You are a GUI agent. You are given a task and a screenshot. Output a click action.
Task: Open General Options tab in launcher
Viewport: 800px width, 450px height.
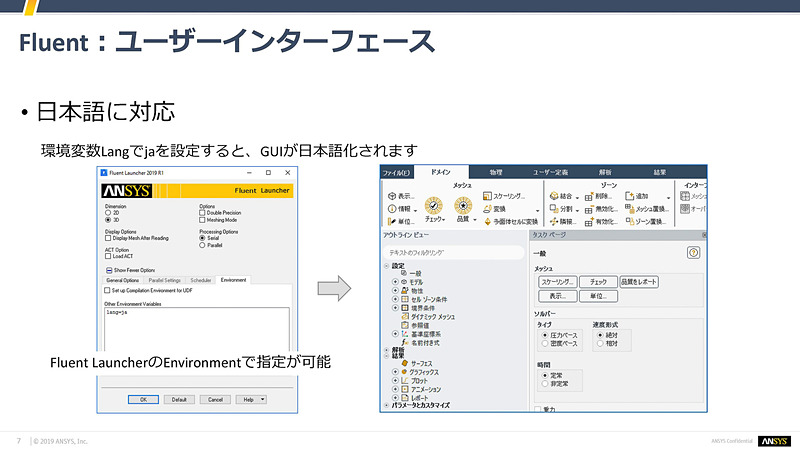[x=122, y=280]
